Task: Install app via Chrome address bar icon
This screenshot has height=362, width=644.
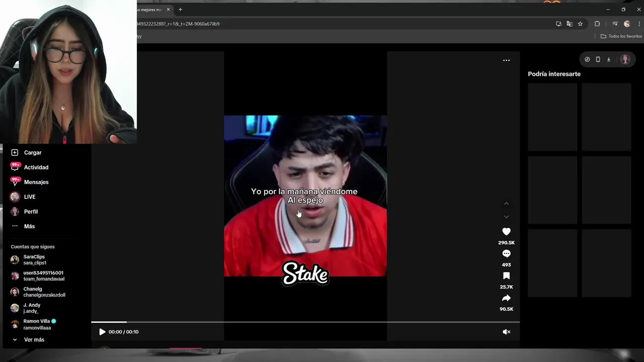Action: (558, 24)
